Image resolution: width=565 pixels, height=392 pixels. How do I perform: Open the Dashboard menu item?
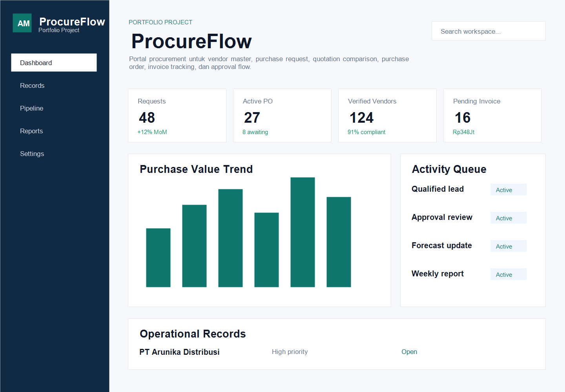click(x=54, y=63)
